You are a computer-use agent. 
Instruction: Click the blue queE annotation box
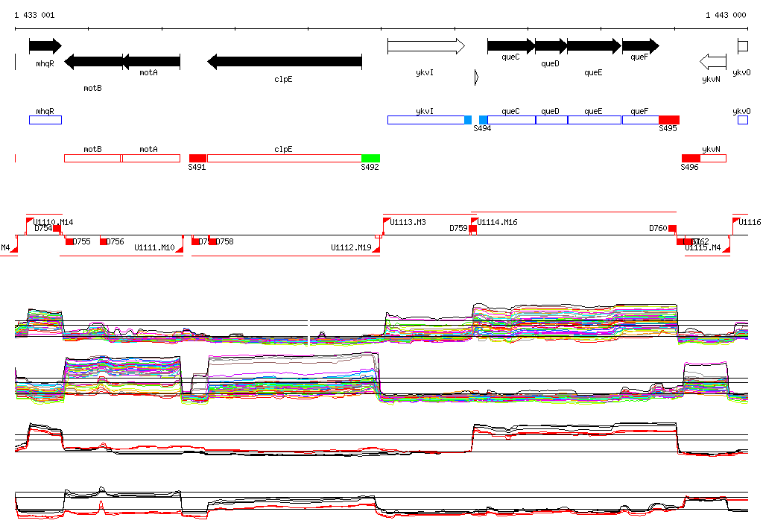(595, 120)
